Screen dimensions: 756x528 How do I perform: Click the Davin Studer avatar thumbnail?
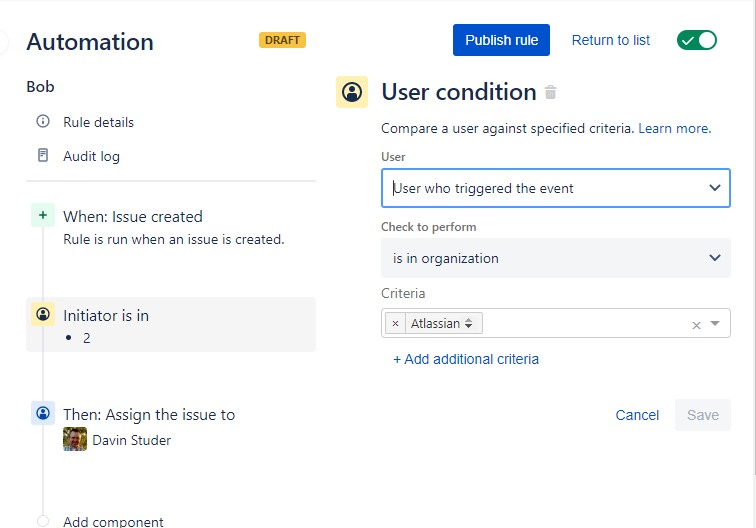(x=75, y=439)
